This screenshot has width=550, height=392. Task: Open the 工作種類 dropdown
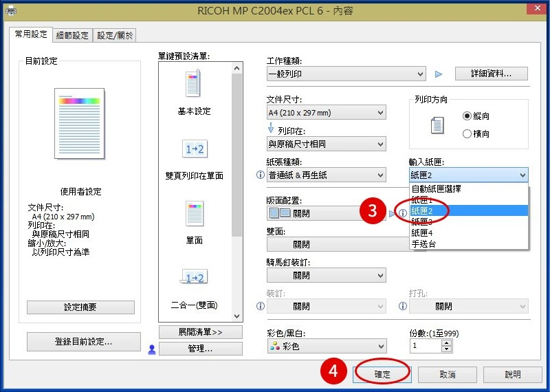click(346, 74)
